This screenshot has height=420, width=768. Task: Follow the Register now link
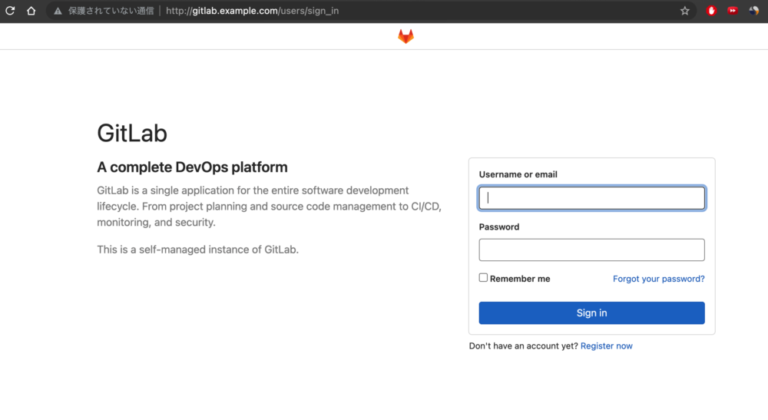pyautogui.click(x=606, y=346)
